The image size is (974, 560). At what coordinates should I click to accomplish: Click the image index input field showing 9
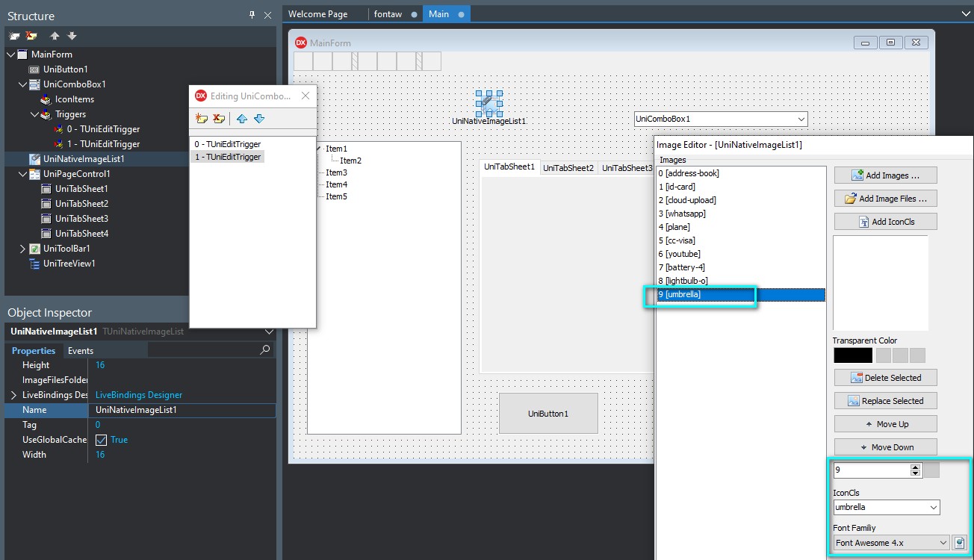coord(872,470)
